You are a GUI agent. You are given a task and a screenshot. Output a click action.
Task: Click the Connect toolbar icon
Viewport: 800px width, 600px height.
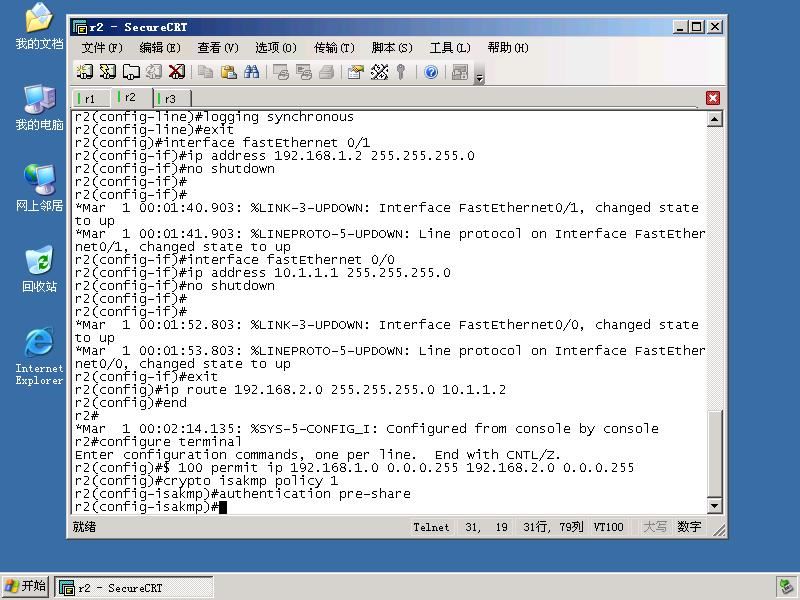pos(85,72)
